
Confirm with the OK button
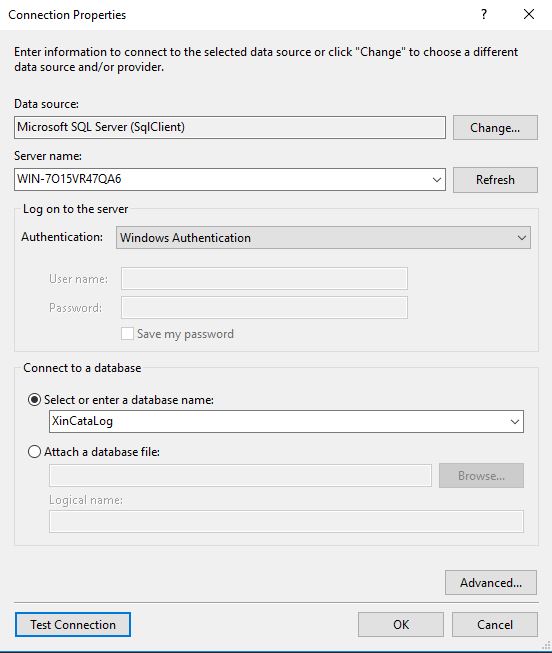pos(401,625)
